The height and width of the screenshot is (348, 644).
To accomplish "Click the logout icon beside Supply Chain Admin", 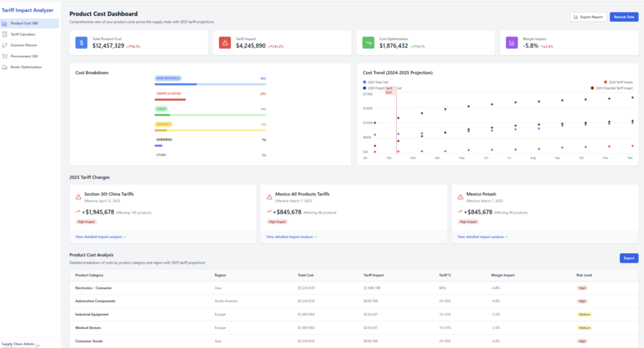I will click(38, 345).
